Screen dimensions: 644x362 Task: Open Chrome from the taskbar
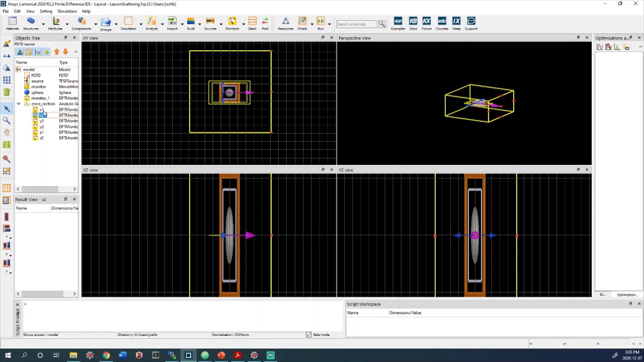click(106, 355)
